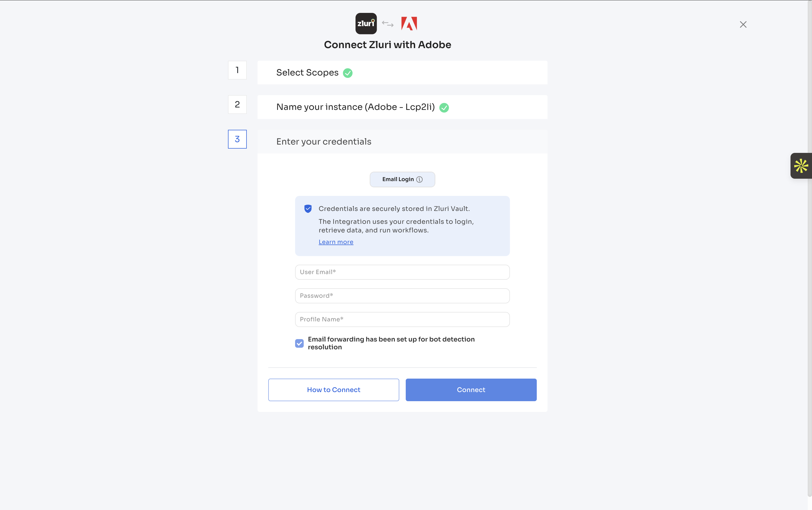The width and height of the screenshot is (812, 510).
Task: Click the How to Connect button
Action: (x=334, y=390)
